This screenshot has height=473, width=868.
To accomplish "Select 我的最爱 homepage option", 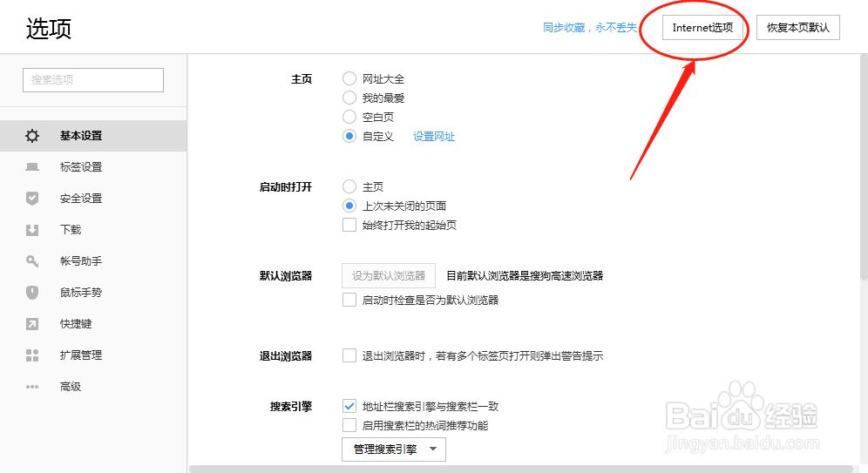I will 349,98.
